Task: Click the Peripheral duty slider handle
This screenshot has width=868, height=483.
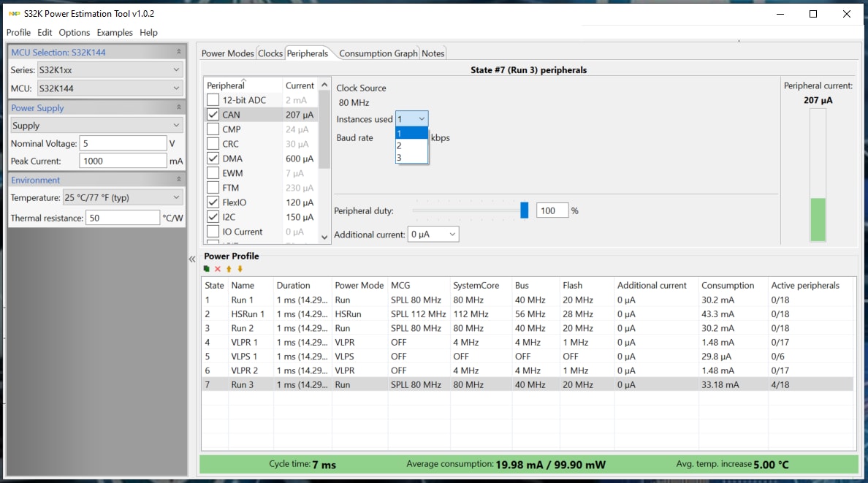Action: click(x=525, y=210)
